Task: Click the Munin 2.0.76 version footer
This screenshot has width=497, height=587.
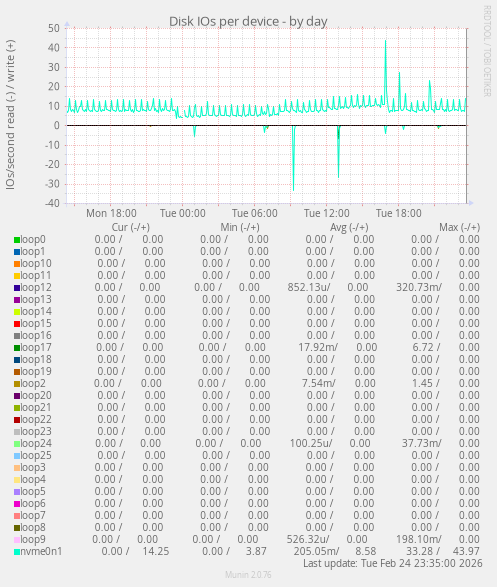Action: (248, 575)
